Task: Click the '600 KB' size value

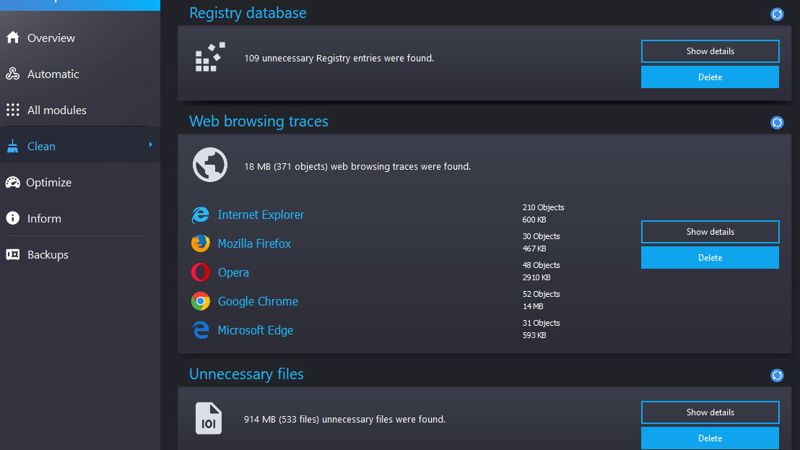Action: 534,220
